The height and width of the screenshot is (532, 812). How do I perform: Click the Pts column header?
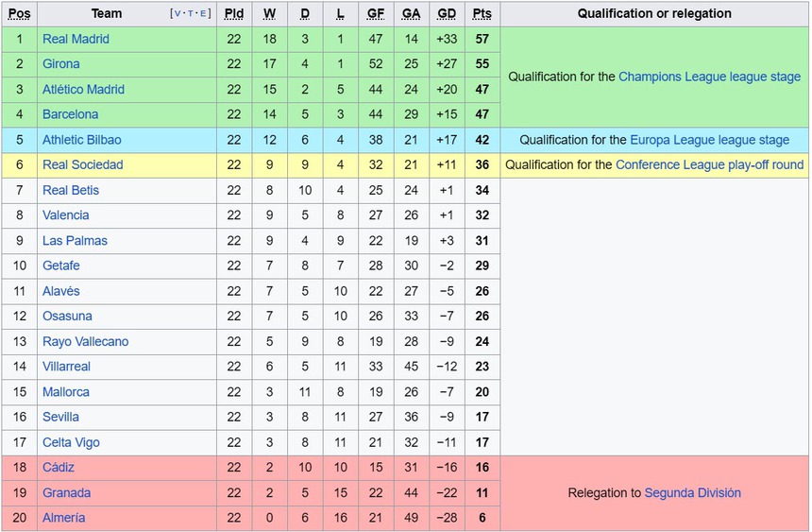482,13
